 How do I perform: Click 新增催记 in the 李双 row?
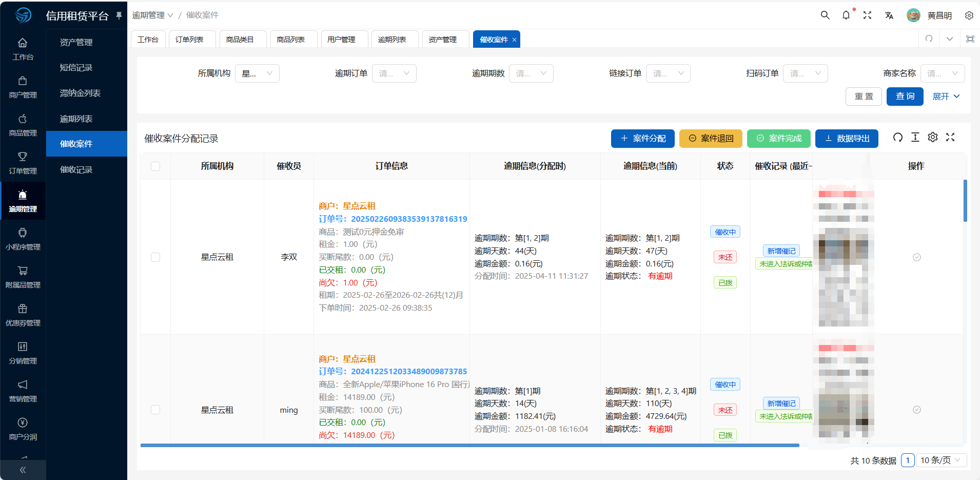click(781, 251)
